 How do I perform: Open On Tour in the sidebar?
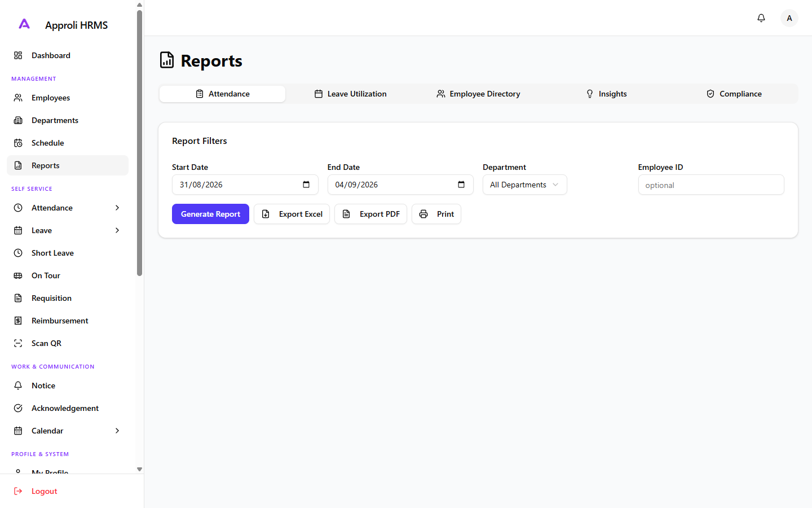point(68,275)
